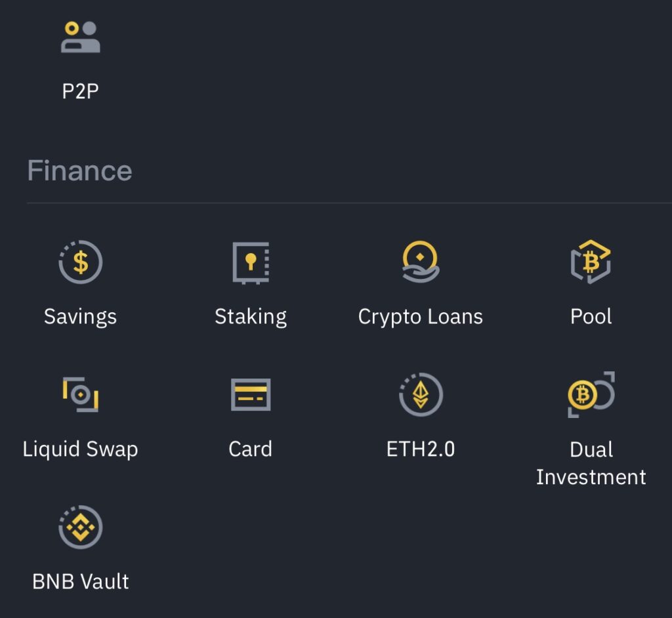Click the Liquid Swap label
This screenshot has height=618, width=672.
(80, 449)
